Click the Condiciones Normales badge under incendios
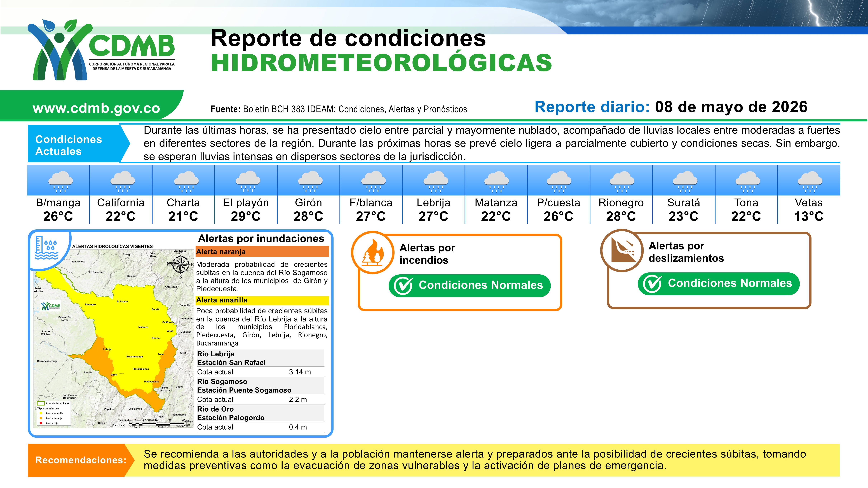The image size is (868, 488). (x=470, y=286)
